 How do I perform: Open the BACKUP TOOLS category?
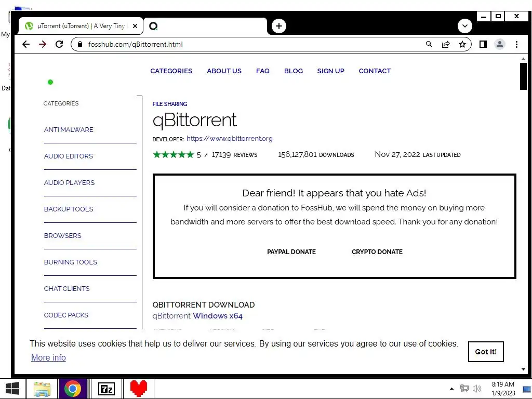pos(69,209)
